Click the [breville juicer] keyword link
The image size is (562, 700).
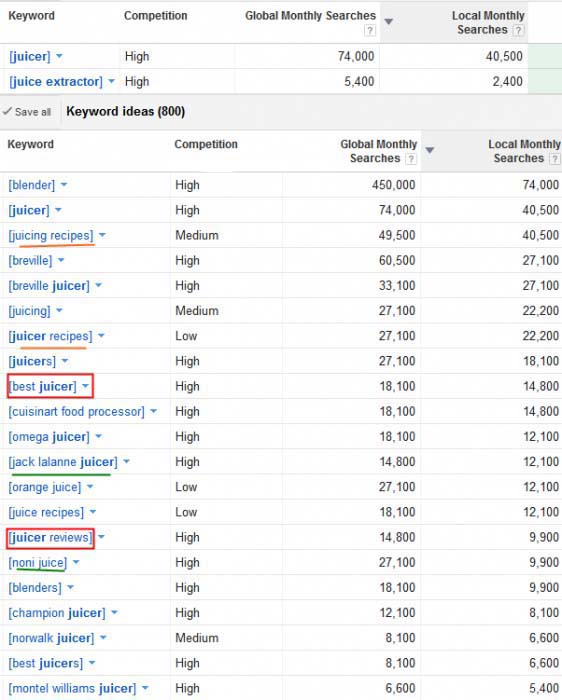(49, 286)
